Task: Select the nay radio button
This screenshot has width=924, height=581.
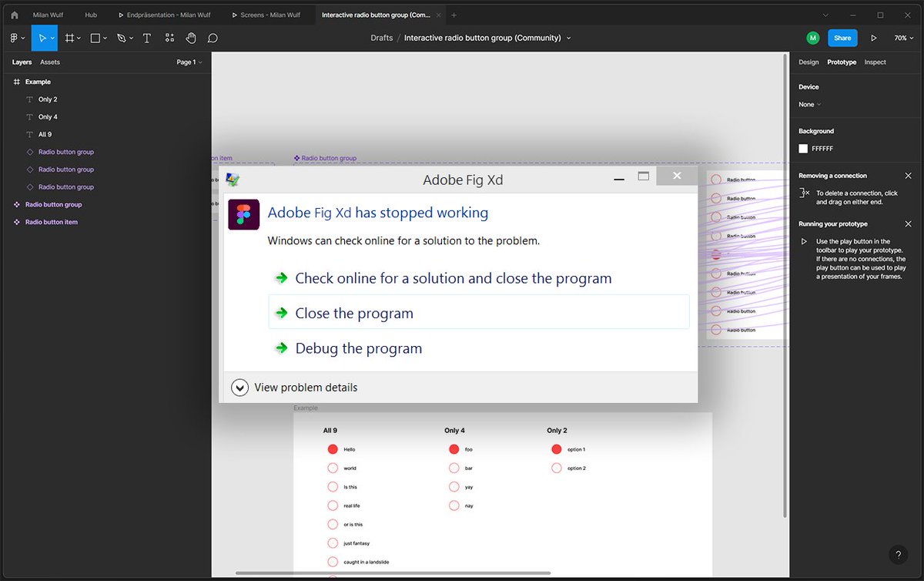Action: click(x=454, y=505)
